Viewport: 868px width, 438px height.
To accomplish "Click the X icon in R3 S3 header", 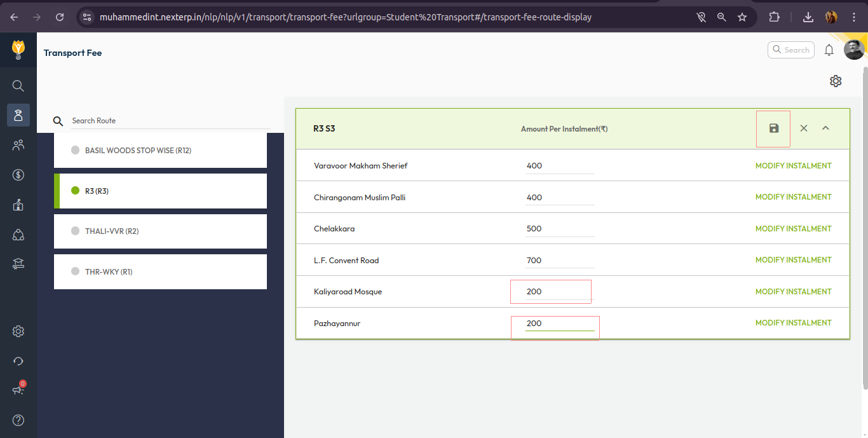I will click(x=804, y=128).
